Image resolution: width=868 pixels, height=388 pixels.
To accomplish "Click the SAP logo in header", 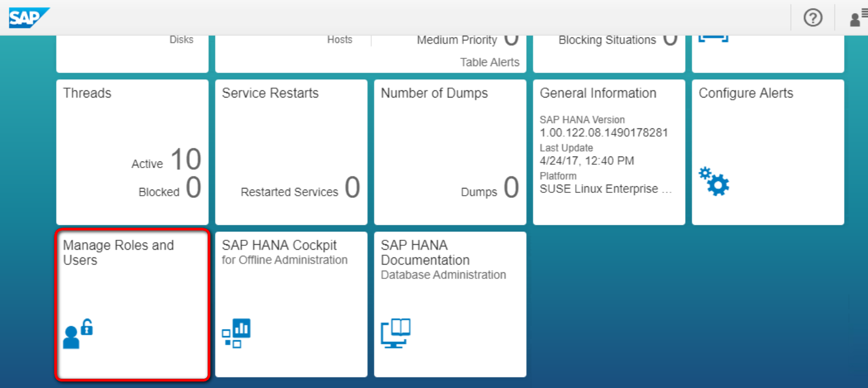I will (29, 18).
